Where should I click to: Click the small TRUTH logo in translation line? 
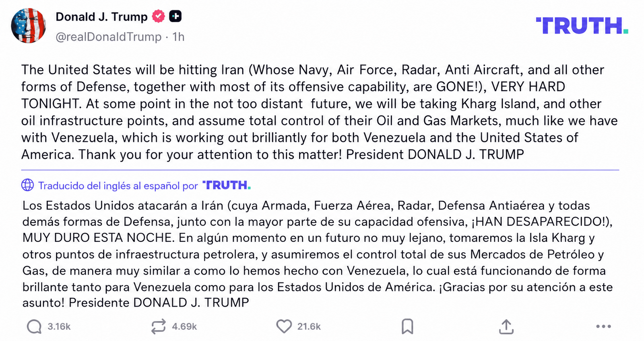tap(226, 185)
